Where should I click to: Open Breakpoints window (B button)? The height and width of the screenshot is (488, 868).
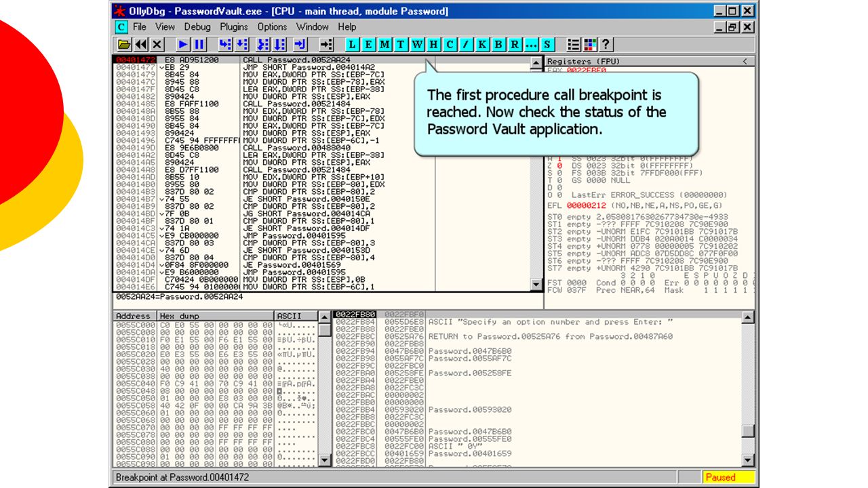coord(499,44)
